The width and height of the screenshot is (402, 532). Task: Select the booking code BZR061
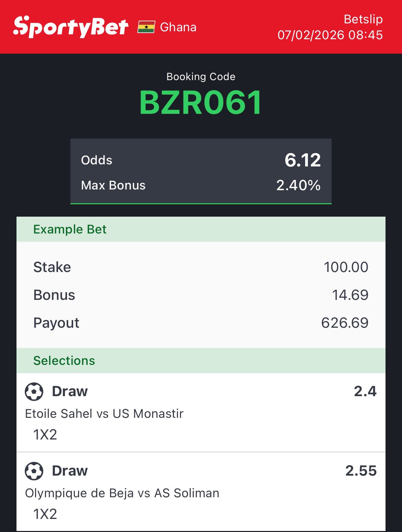click(201, 102)
